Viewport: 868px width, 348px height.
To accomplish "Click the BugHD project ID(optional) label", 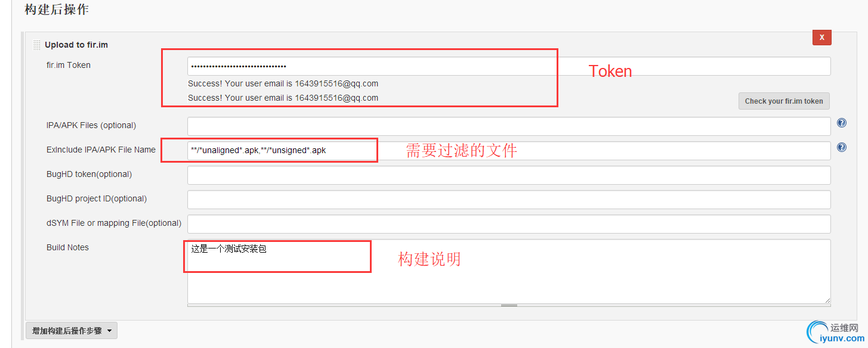I will coord(97,198).
